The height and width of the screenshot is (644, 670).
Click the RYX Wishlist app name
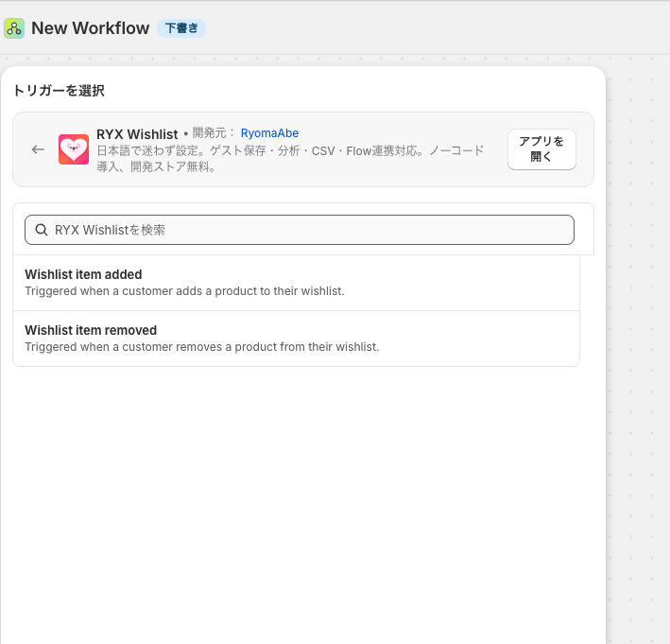click(x=137, y=134)
